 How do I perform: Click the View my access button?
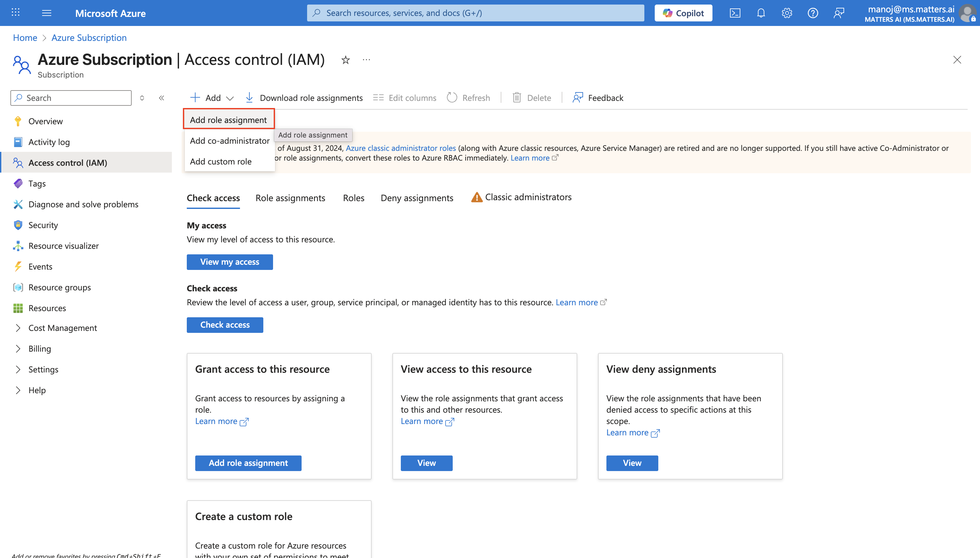230,262
